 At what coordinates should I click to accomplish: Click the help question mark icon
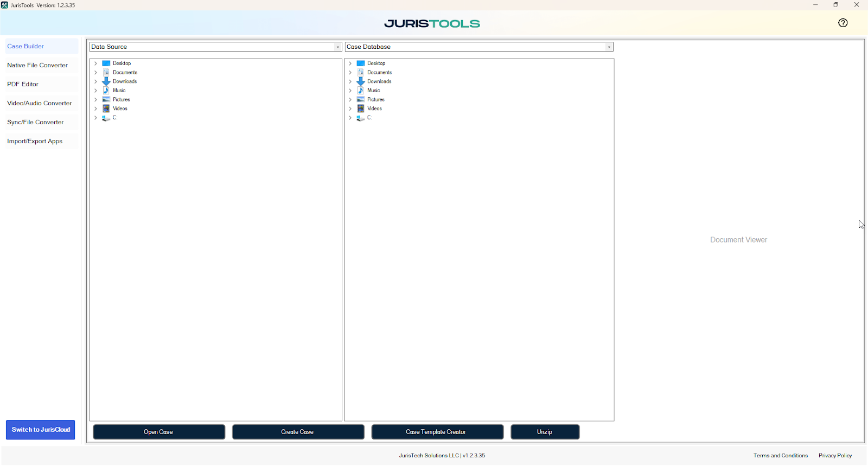843,23
